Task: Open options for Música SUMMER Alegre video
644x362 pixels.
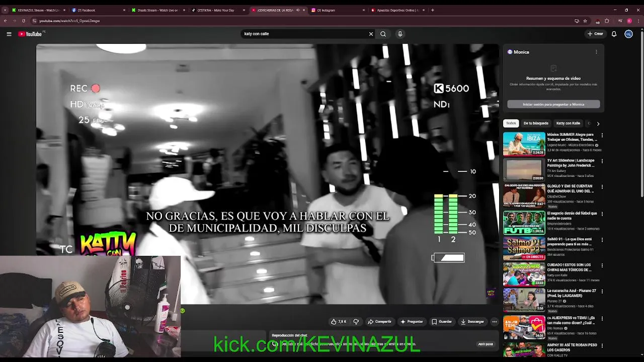Action: [x=602, y=135]
